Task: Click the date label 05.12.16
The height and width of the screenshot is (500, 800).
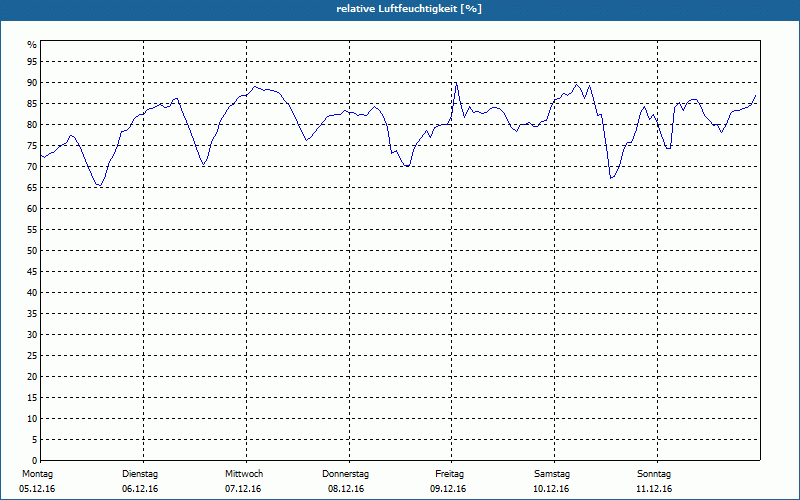Action: 37,489
